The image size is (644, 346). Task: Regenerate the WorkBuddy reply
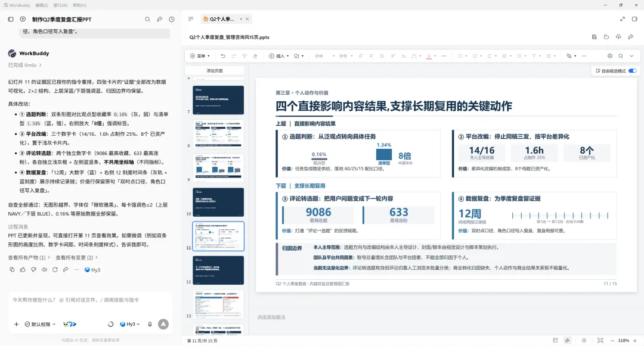coord(55,270)
